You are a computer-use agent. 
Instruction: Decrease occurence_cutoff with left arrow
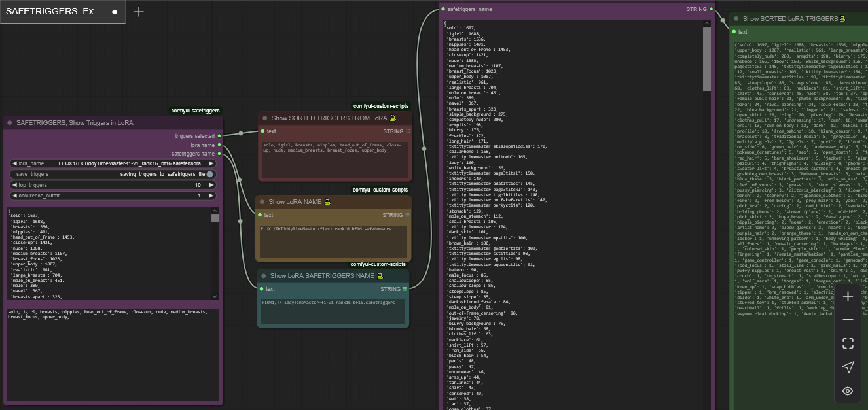(x=15, y=196)
